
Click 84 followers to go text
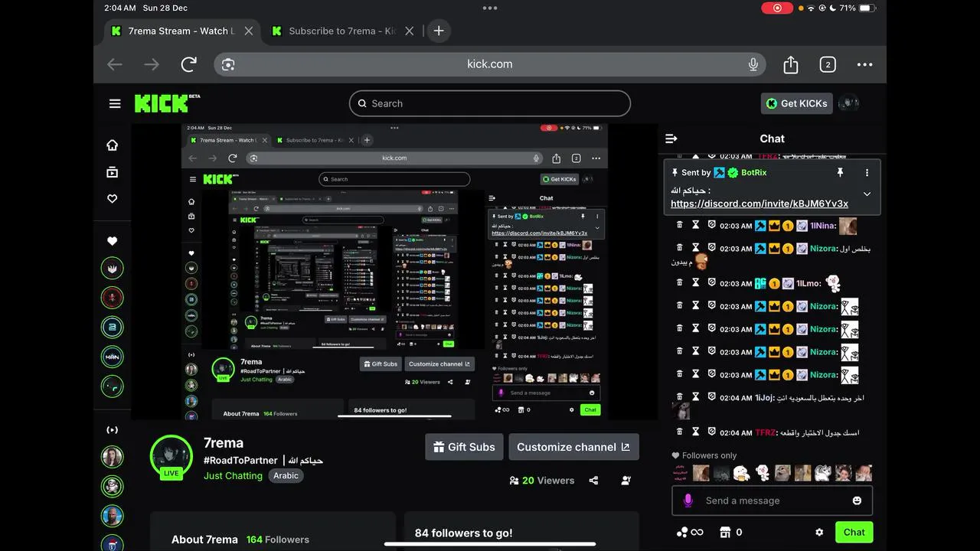(464, 533)
